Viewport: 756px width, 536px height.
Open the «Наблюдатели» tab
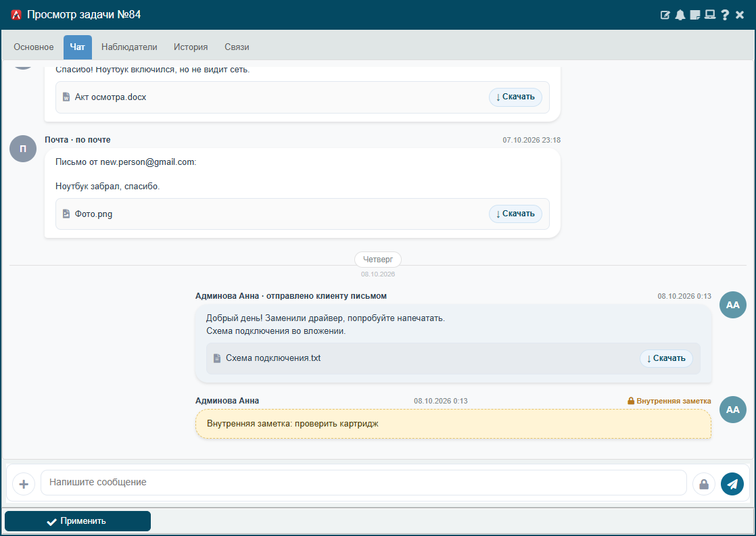(x=129, y=47)
